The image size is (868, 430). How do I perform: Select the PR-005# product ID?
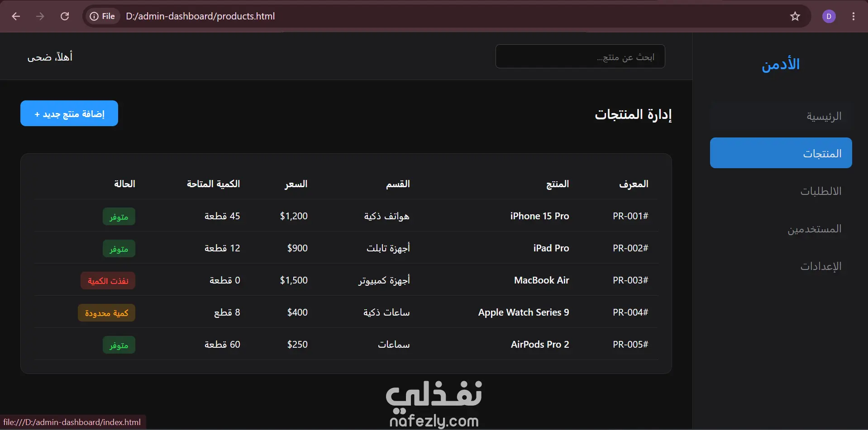pos(630,345)
